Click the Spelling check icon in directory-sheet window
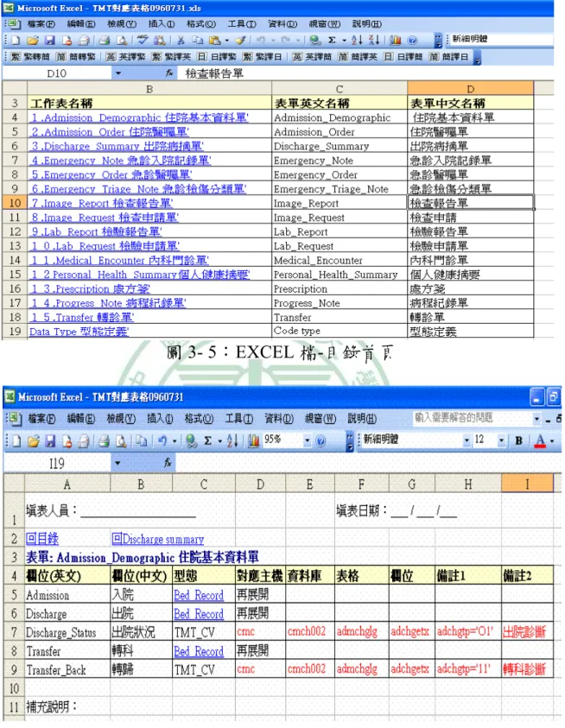This screenshot has height=728, width=565. pyautogui.click(x=143, y=41)
